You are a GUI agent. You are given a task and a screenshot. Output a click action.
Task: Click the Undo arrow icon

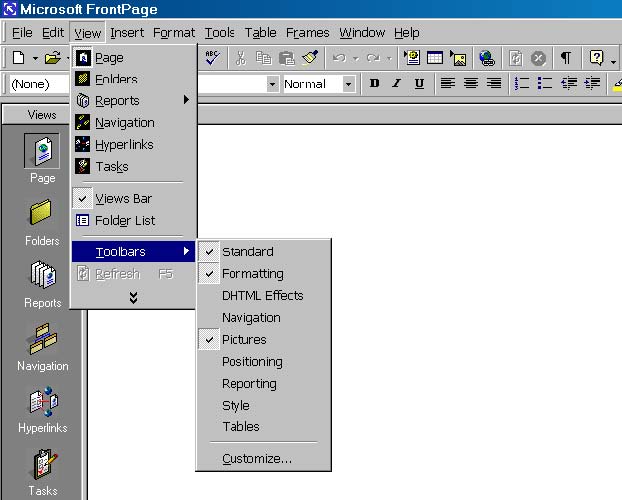[339, 58]
